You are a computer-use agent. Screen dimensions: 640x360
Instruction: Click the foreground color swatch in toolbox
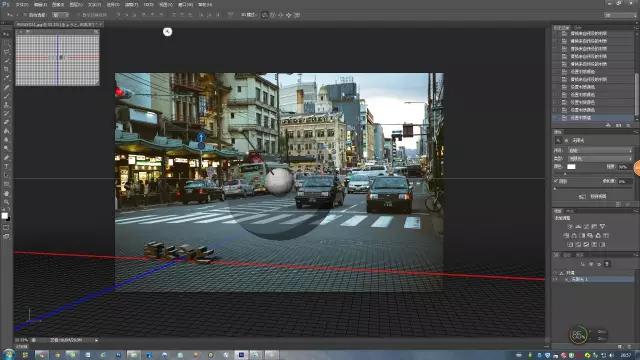4,216
